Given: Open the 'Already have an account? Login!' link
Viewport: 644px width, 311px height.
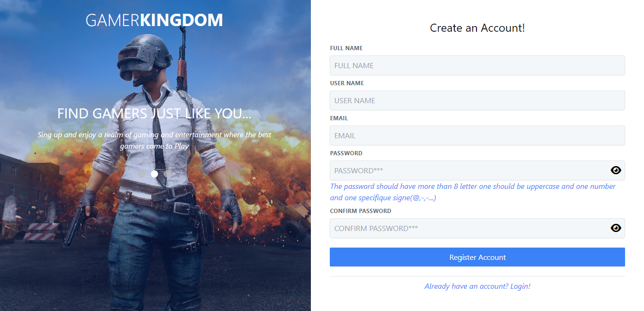Looking at the screenshot, I should click(x=477, y=286).
